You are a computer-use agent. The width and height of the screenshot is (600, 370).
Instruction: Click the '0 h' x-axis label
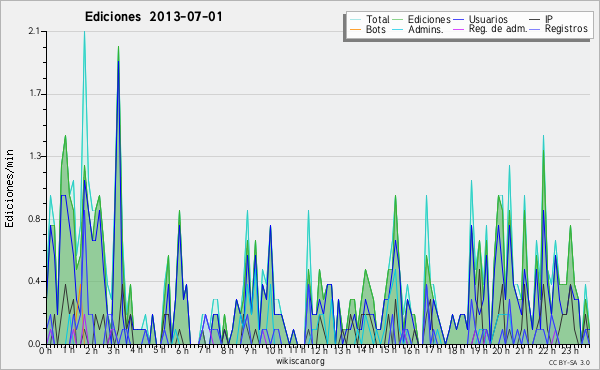(x=46, y=350)
